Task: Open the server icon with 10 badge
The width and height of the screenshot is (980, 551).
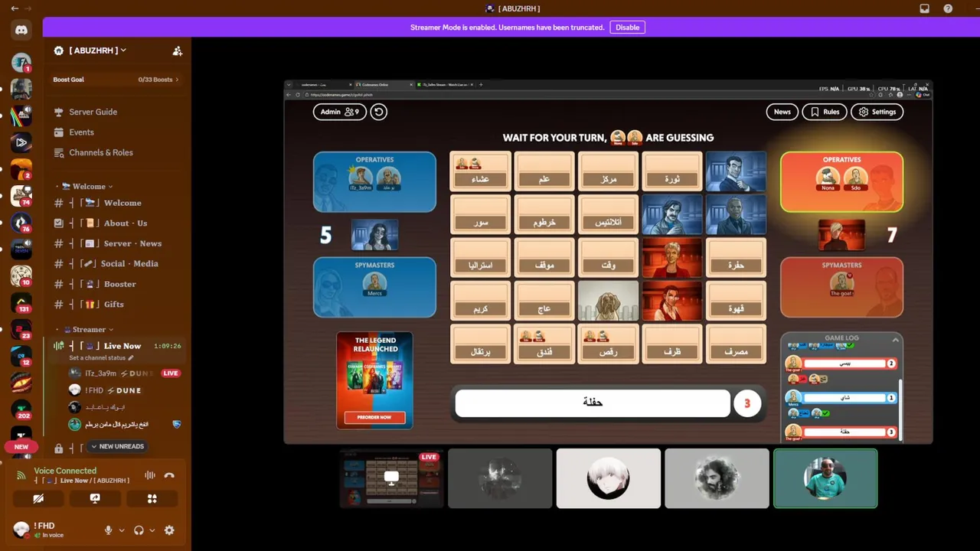Action: click(21, 276)
